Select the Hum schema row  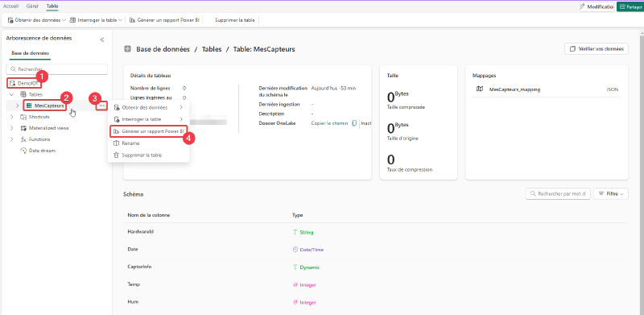375,302
